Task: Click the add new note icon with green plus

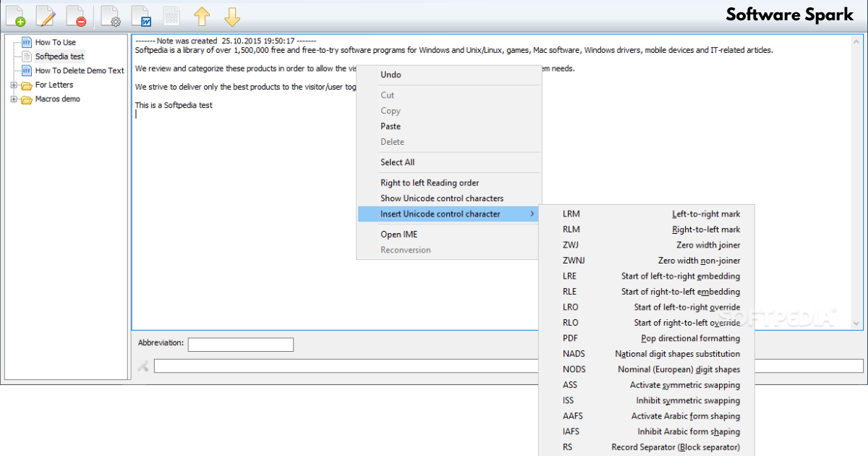Action: [x=15, y=15]
